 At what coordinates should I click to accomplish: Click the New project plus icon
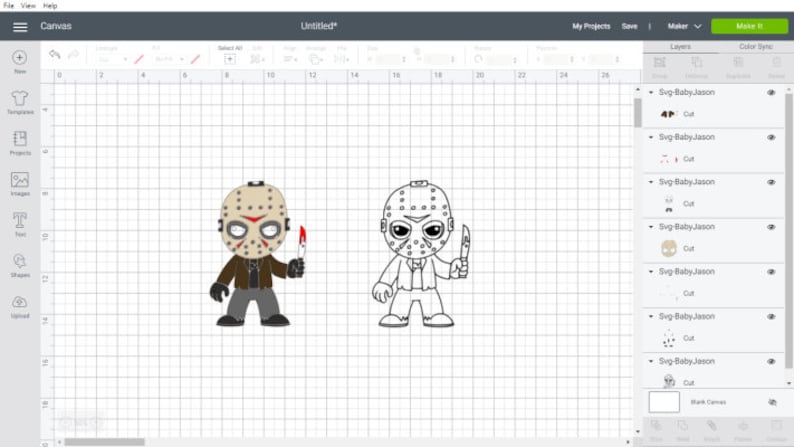[20, 58]
